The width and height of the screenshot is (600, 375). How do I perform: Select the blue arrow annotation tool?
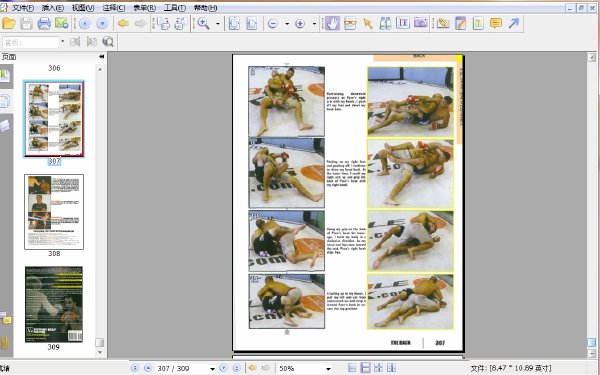click(514, 24)
